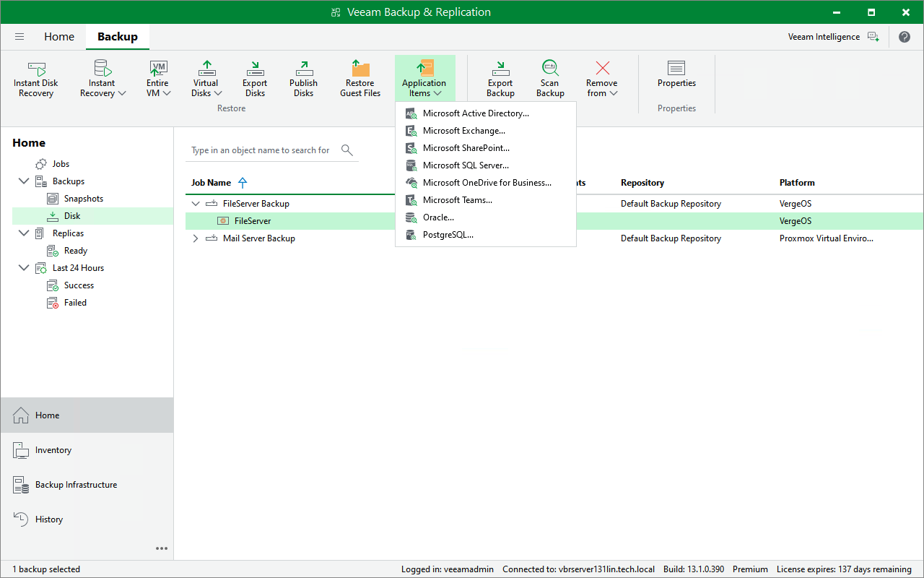The width and height of the screenshot is (924, 578).
Task: Select Oracle menu item
Action: (x=486, y=217)
